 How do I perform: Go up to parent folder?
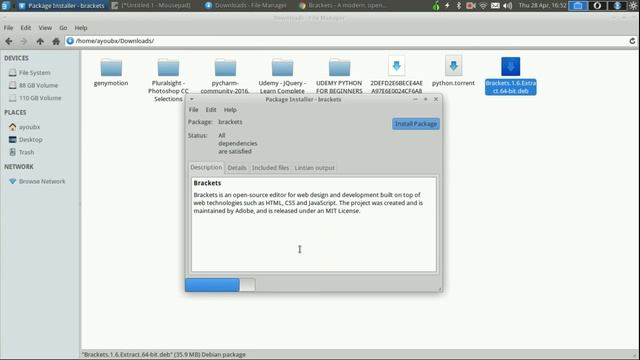pos(40,41)
